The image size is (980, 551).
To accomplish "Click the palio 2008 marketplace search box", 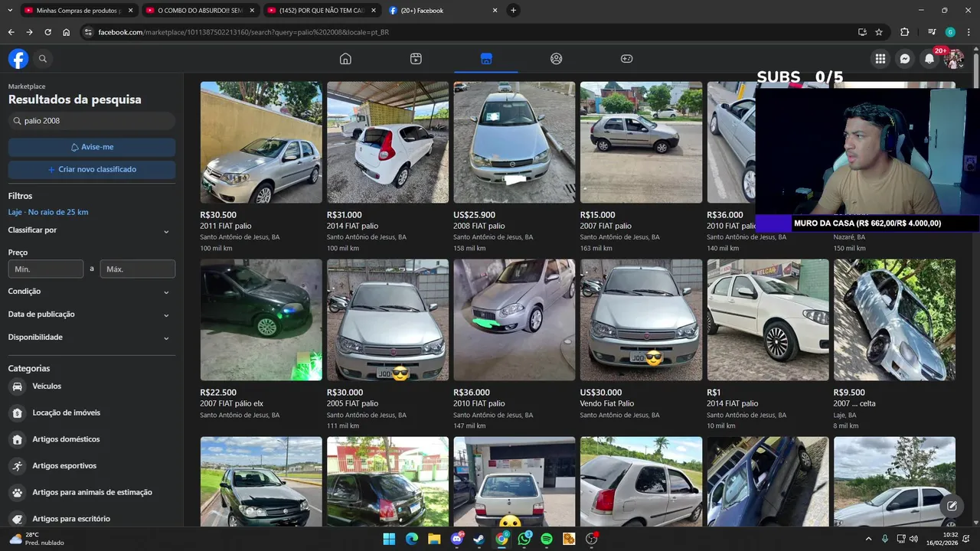I will (92, 121).
